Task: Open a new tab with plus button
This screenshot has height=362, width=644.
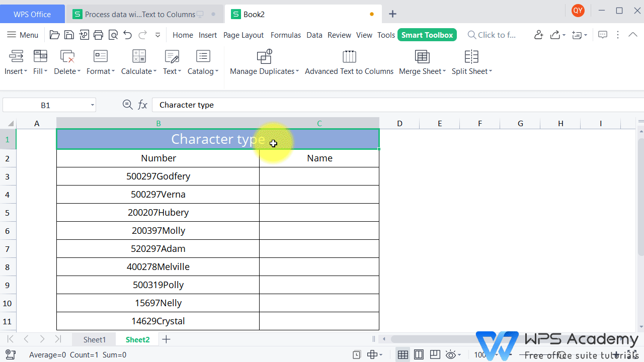Action: pos(393,14)
